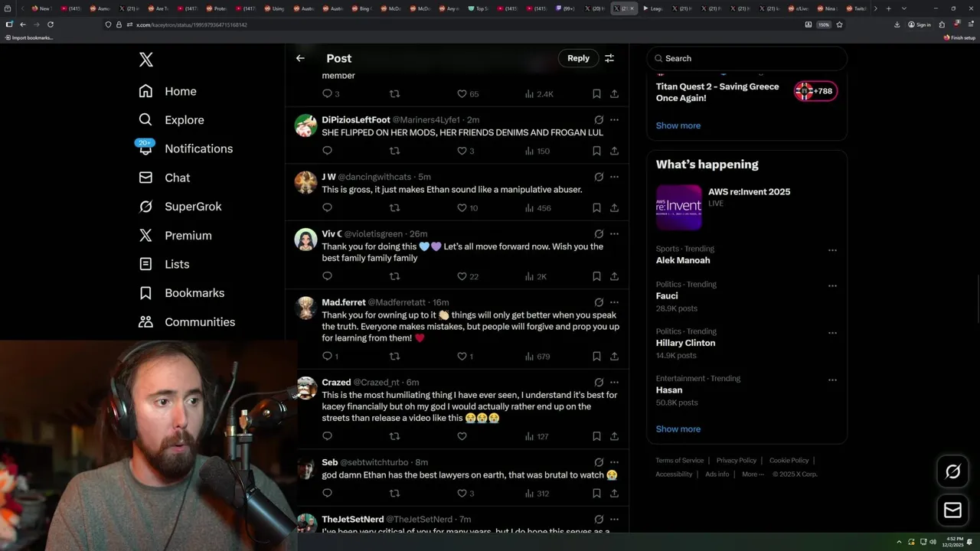Open Ads info footer link
Image resolution: width=980 pixels, height=551 pixels.
pos(717,474)
